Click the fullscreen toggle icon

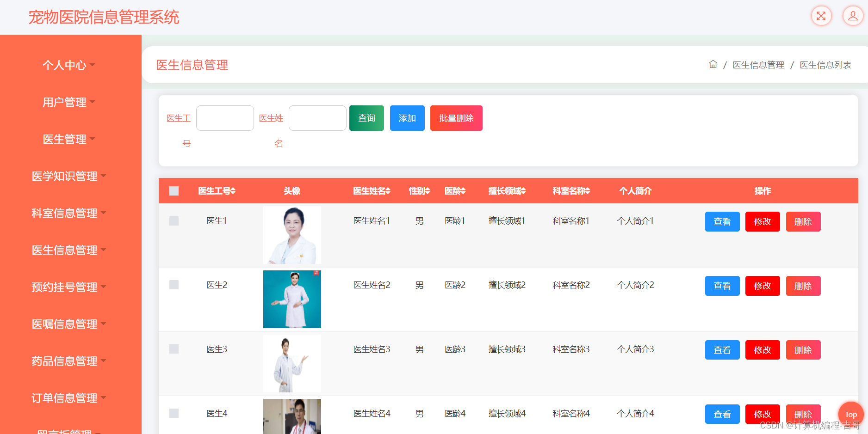(x=821, y=16)
